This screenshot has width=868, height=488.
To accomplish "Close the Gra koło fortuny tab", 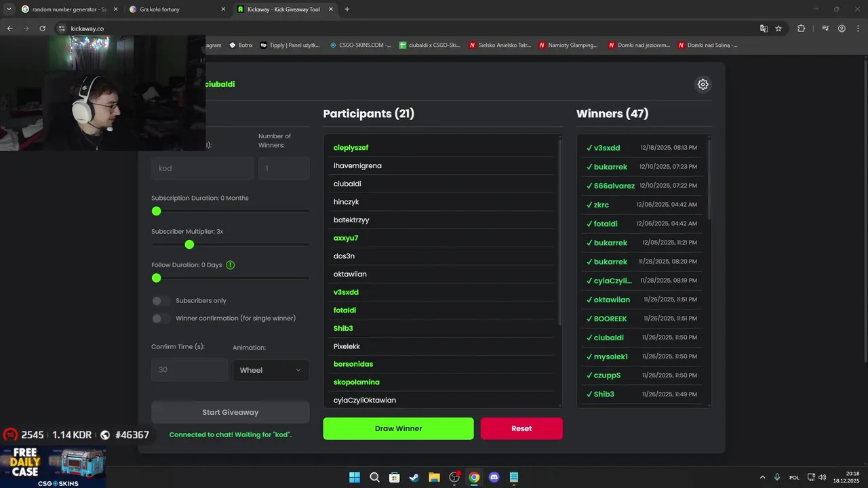I will [223, 9].
